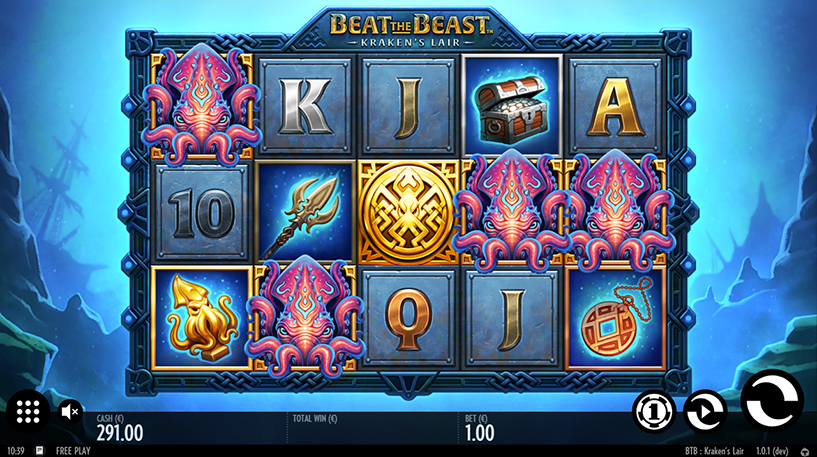Viewport: 817px width, 457px height.
Task: Open the bet chip selector
Action: click(654, 412)
